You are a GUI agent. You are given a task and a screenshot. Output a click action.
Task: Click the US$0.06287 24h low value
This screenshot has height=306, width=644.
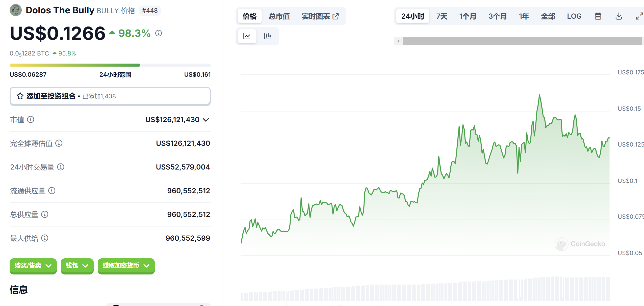(28, 74)
